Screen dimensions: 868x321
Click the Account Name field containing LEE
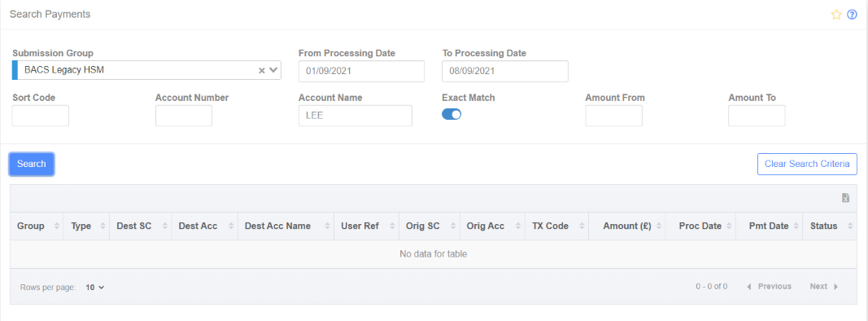pos(355,116)
